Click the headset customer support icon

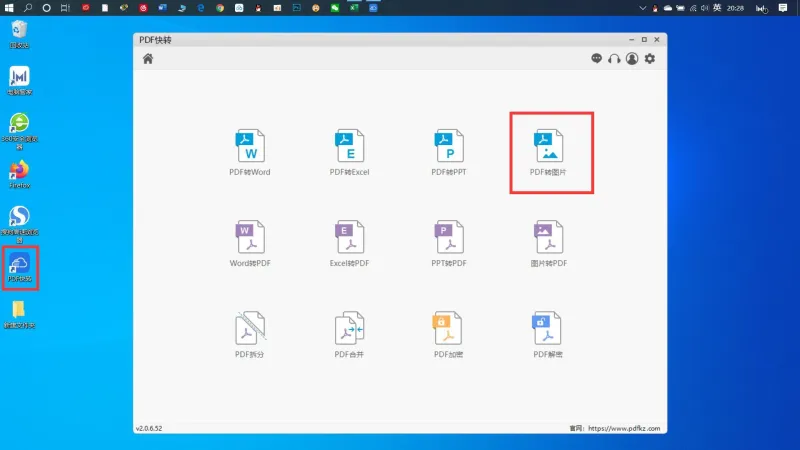(x=614, y=59)
